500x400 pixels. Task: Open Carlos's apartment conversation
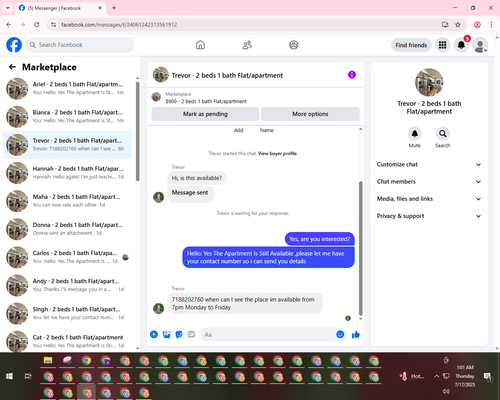pyautogui.click(x=67, y=257)
